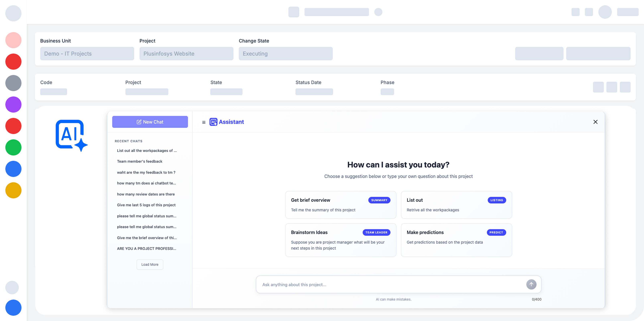Close the Assistant panel with X
Screen dimensions: 644x321
(595, 122)
